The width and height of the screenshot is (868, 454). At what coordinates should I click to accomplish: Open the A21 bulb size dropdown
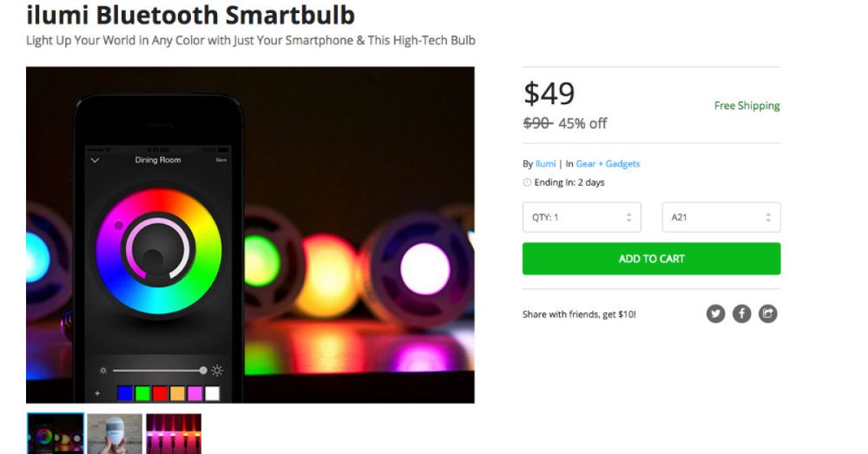pos(721,217)
